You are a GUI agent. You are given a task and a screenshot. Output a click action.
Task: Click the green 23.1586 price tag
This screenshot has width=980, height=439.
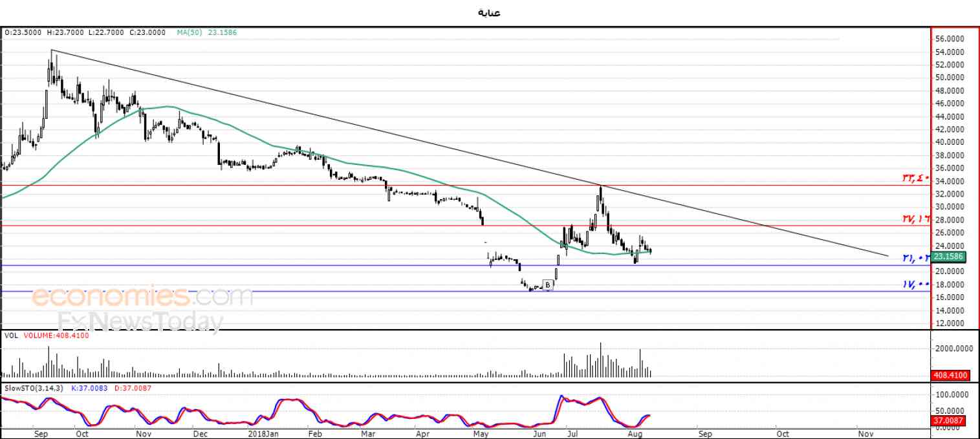[x=949, y=257]
